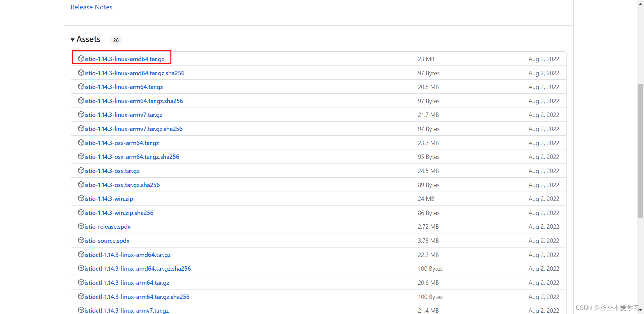Click package icon beside istio-1.14.3-linux-armv7.tar.gz
Viewport: 644px width, 314px height.
click(81, 114)
